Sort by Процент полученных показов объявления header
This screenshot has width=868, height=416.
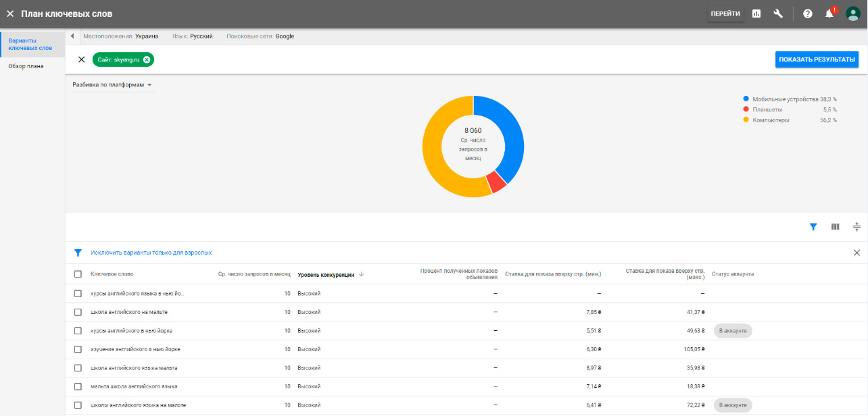click(459, 274)
